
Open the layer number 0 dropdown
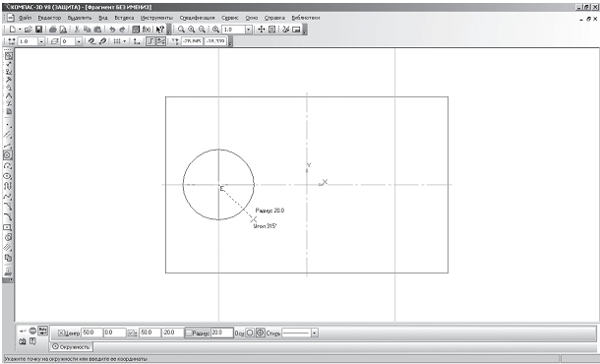click(79, 41)
